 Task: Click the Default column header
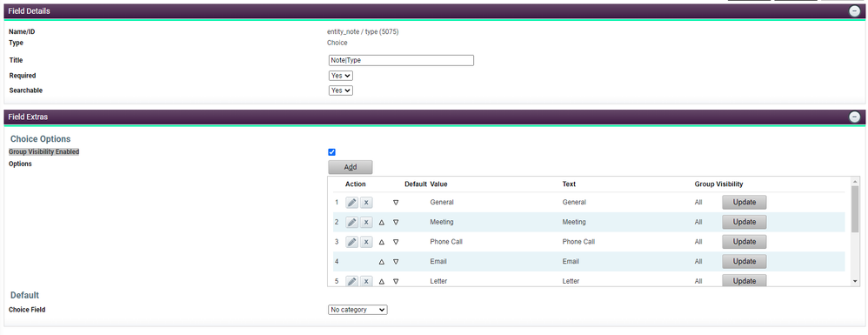[416, 184]
